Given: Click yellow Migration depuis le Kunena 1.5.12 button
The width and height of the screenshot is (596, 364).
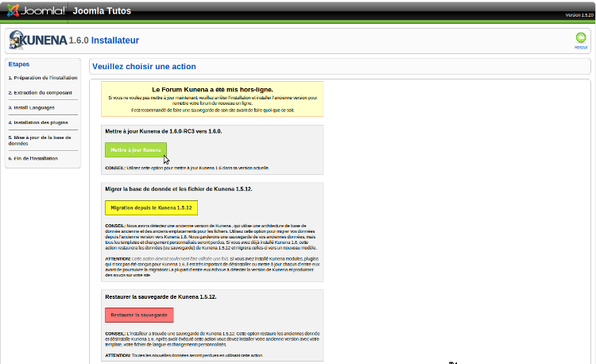Looking at the screenshot, I should pos(151,207).
